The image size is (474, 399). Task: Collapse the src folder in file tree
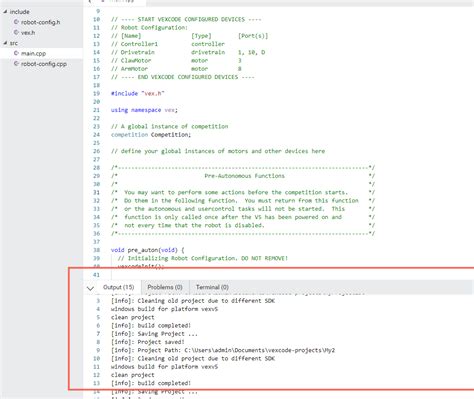pyautogui.click(x=5, y=43)
